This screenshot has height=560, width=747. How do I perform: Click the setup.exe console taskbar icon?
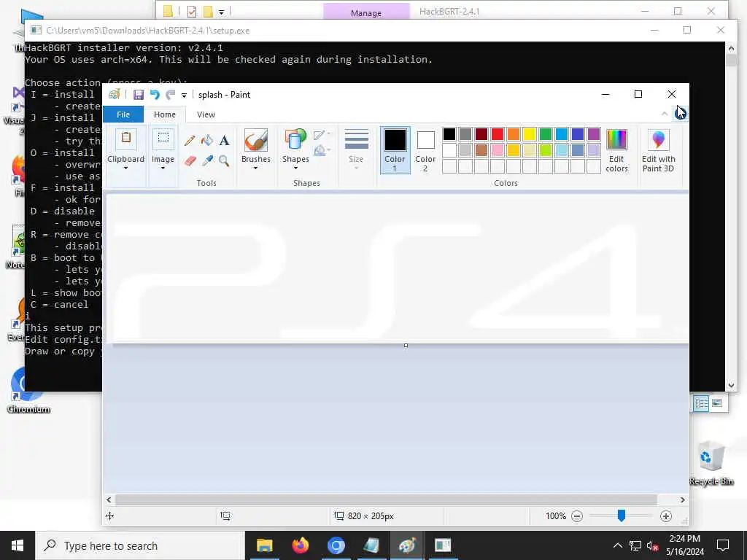tap(443, 545)
